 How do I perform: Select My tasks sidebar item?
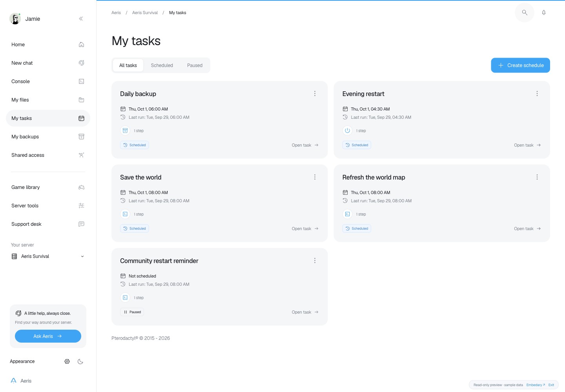[x=48, y=118]
